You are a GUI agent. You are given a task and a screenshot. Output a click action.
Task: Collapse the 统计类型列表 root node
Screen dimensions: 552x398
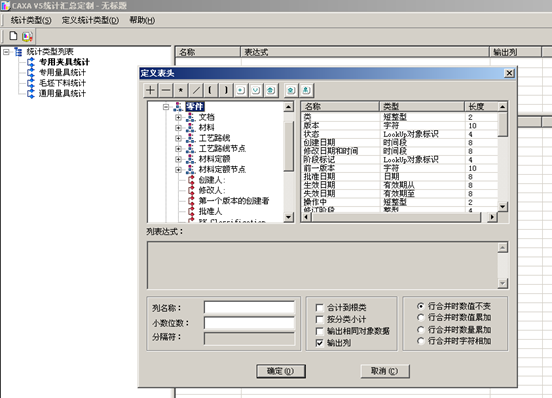[x=6, y=52]
